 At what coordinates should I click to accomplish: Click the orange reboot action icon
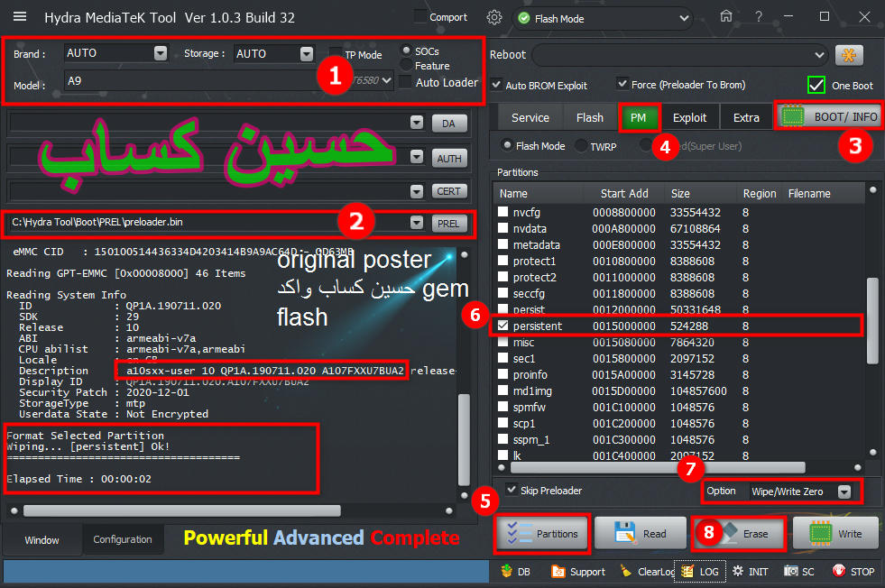click(x=849, y=55)
